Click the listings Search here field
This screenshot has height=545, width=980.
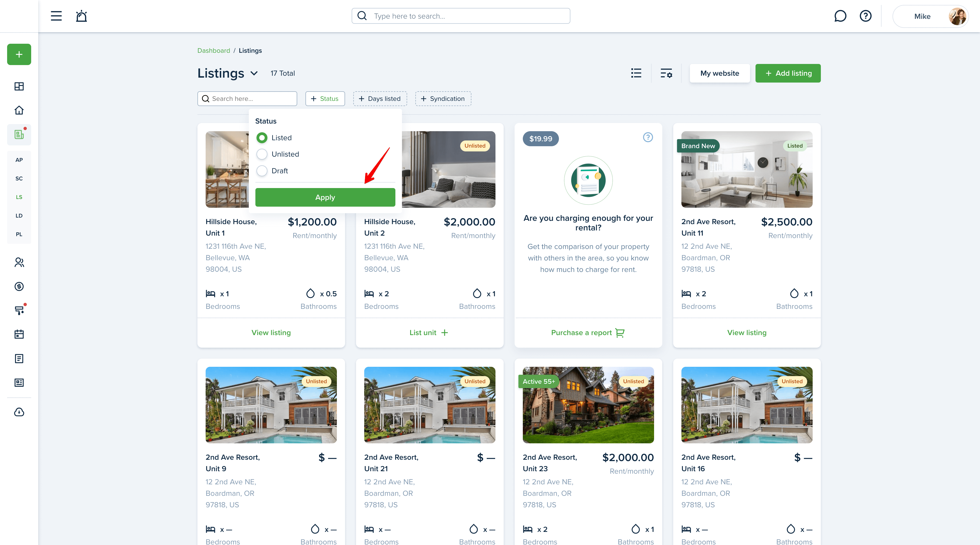[x=247, y=98]
